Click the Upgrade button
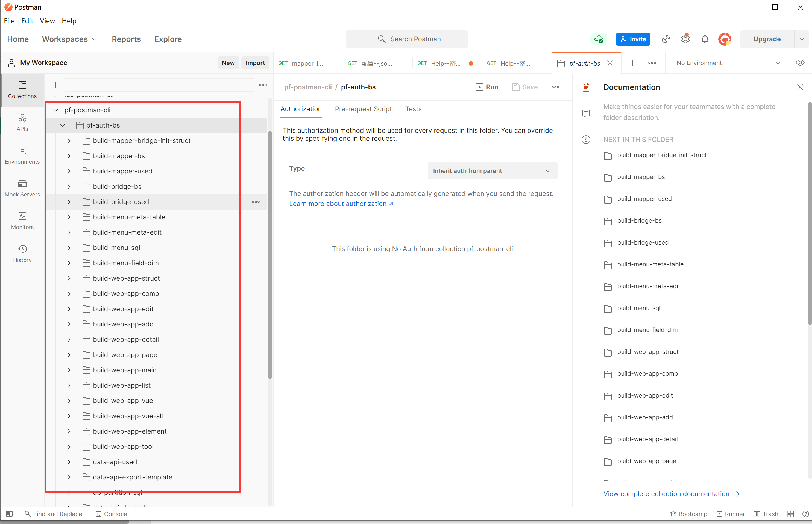The width and height of the screenshot is (812, 524). click(x=767, y=39)
